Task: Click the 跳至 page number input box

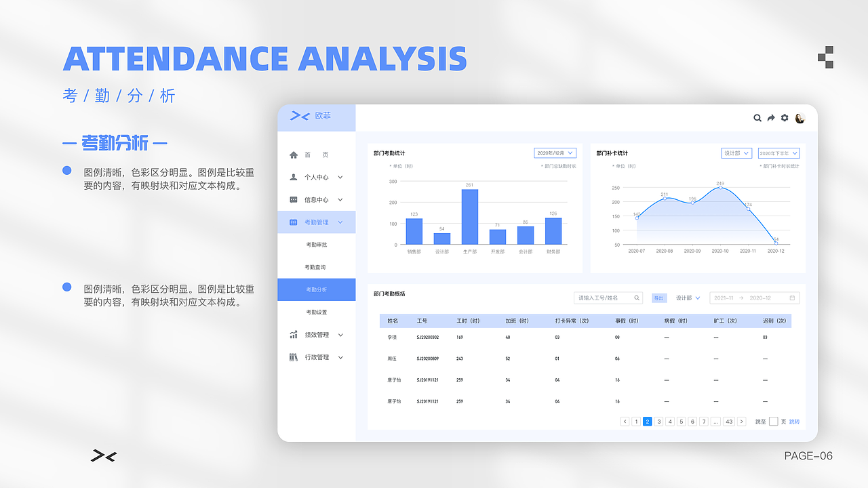Action: 773,422
